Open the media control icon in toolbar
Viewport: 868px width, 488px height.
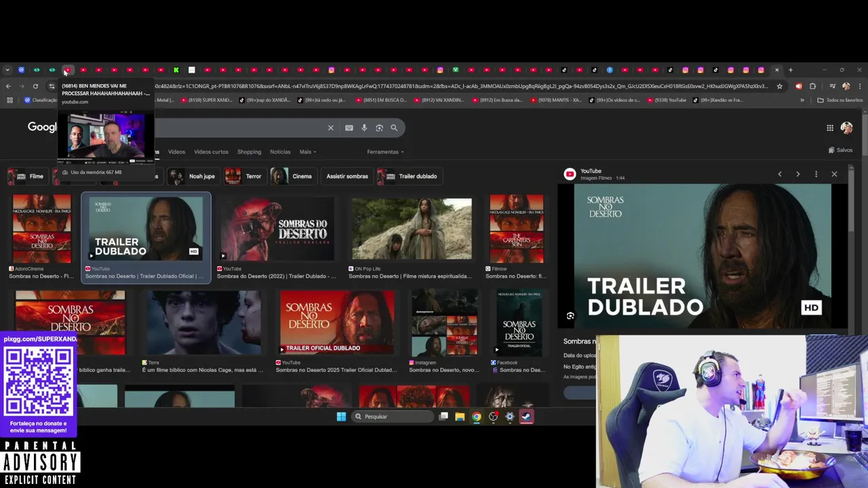pyautogui.click(x=832, y=86)
